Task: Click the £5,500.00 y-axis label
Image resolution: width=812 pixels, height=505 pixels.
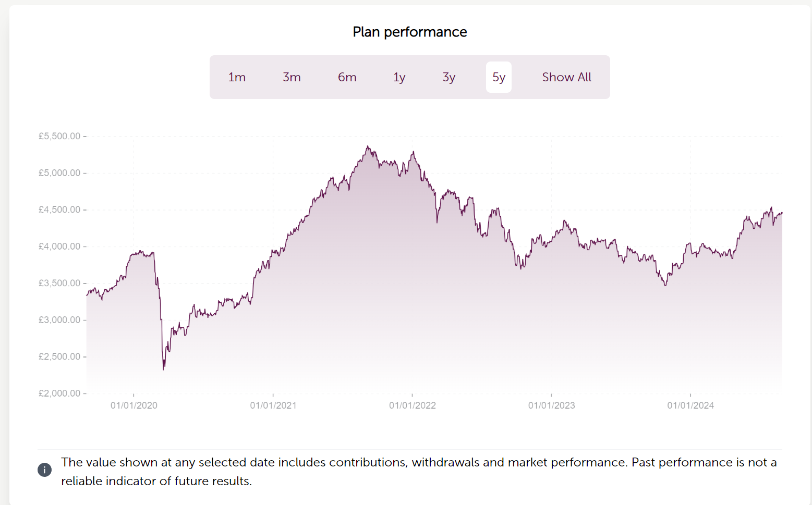Action: 59,136
